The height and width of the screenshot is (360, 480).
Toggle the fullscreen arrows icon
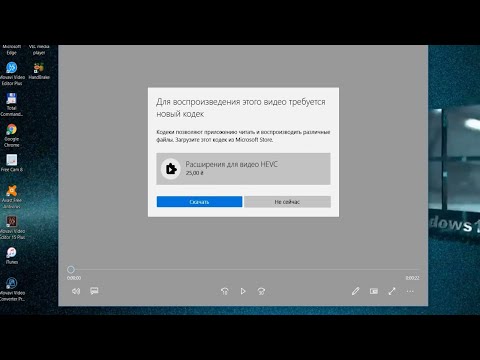[x=392, y=291]
